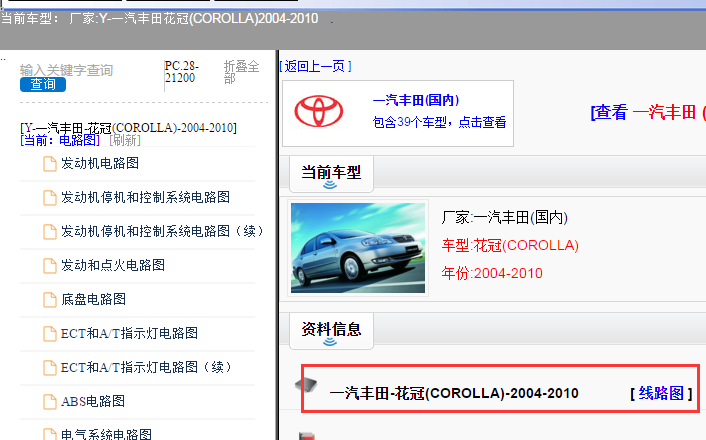The height and width of the screenshot is (440, 706).
Task: Go back via 返回上一页 link
Action: pyautogui.click(x=315, y=67)
